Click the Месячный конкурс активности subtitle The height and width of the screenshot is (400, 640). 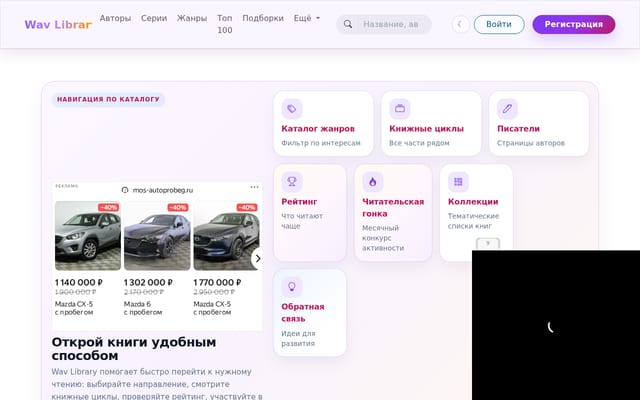coord(383,238)
